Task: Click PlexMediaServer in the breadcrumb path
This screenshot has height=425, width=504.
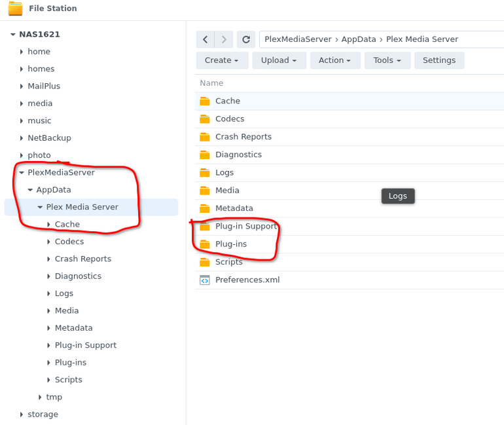Action: point(298,39)
